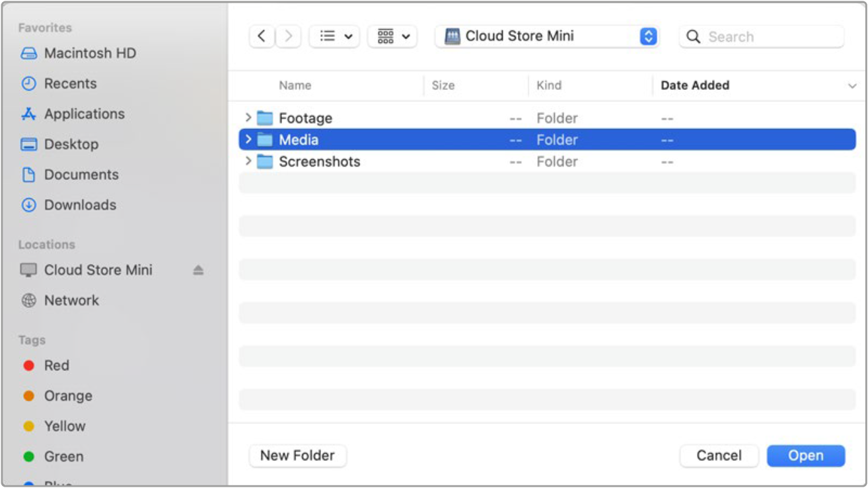Select the Footage folder name

pos(305,118)
